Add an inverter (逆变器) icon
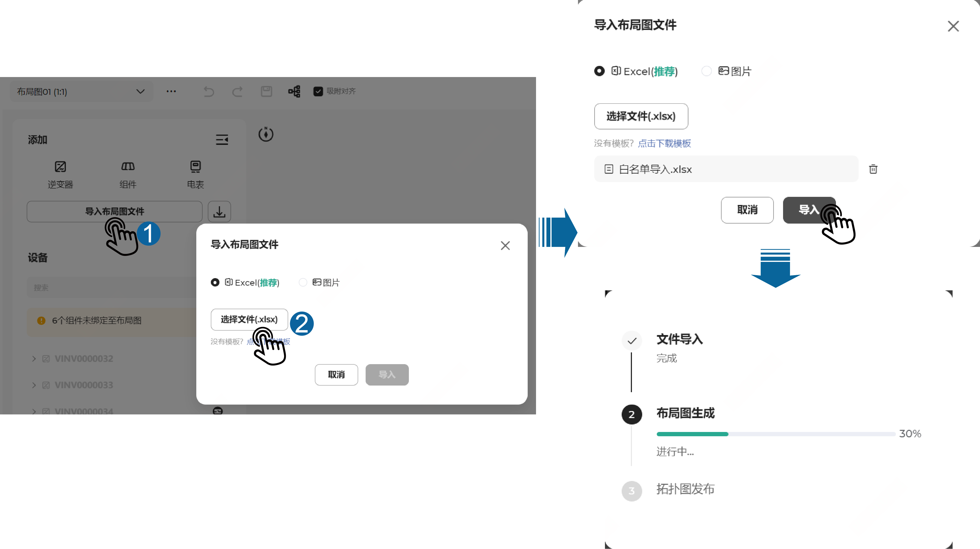Screen dimensions: 980x549 60,167
